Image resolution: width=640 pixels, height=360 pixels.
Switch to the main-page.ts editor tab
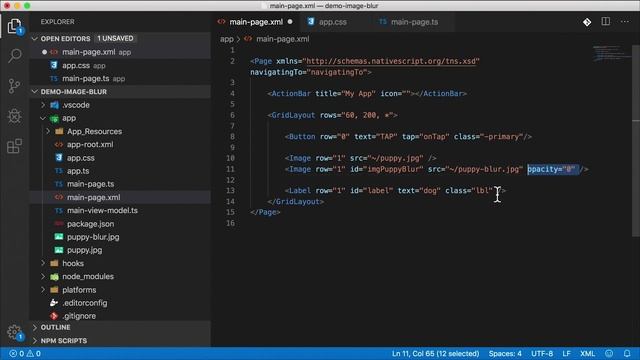click(x=414, y=22)
